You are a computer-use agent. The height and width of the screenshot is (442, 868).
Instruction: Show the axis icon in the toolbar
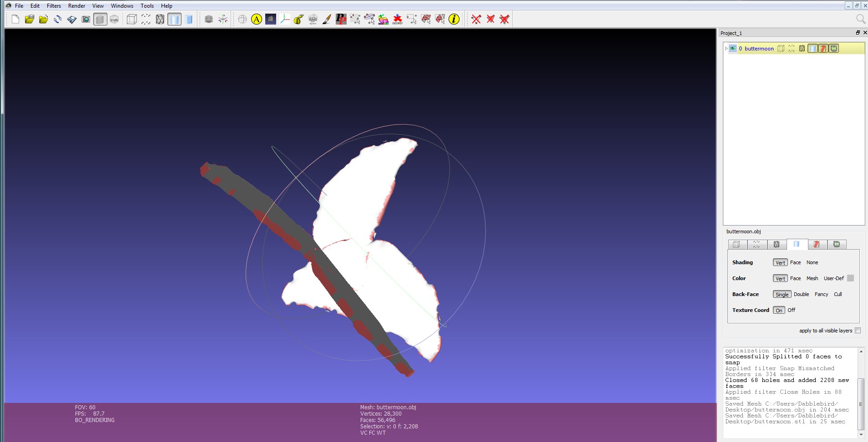click(222, 19)
